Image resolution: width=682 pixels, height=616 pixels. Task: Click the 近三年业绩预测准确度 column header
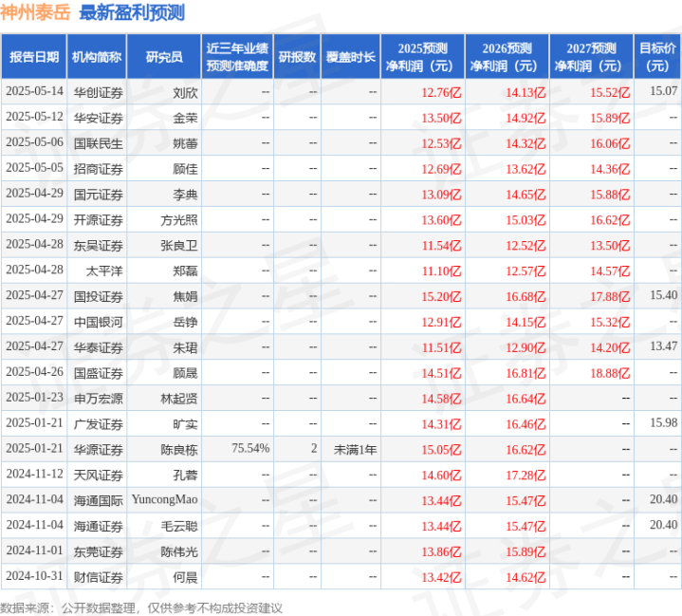[237, 57]
